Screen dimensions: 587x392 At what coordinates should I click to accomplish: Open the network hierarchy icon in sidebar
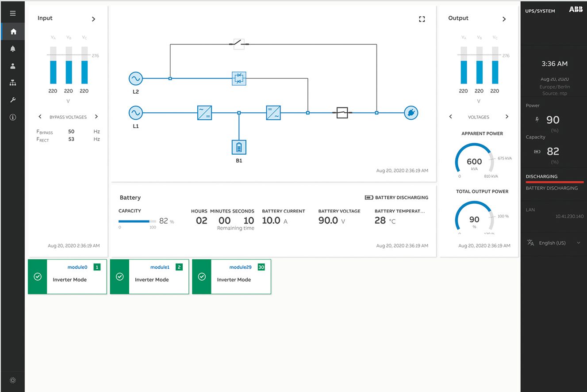click(13, 83)
